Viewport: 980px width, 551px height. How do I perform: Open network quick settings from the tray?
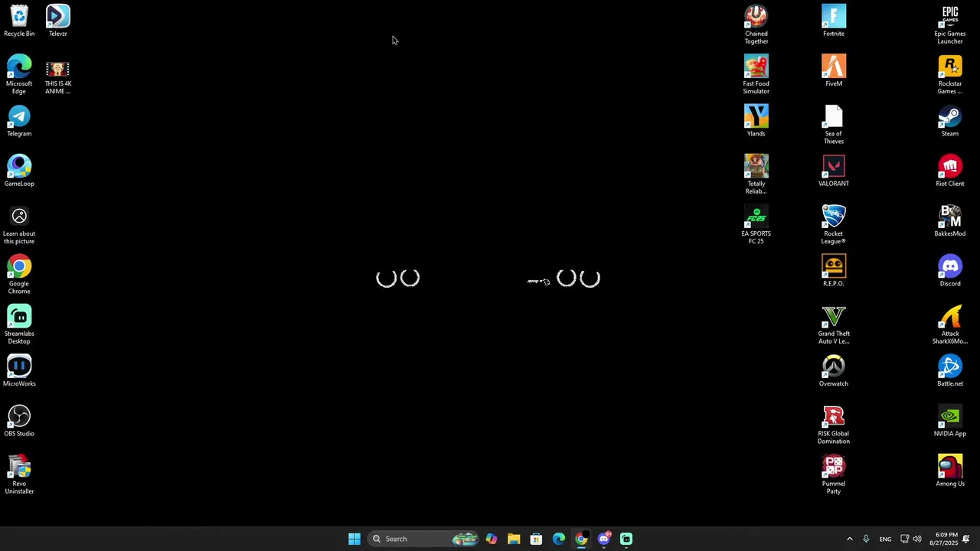click(904, 539)
